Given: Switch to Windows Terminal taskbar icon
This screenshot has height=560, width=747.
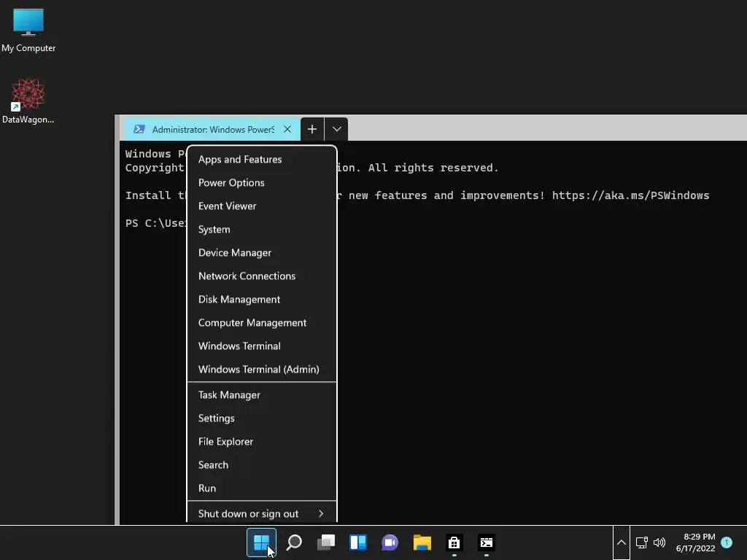Looking at the screenshot, I should (x=487, y=542).
